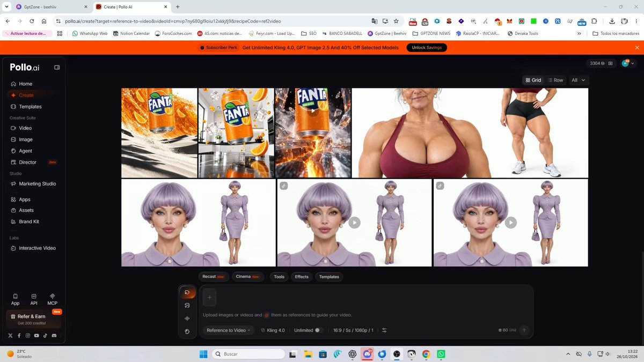The height and width of the screenshot is (362, 644).
Task: Submit prompt with the arrow button
Action: pyautogui.click(x=524, y=330)
